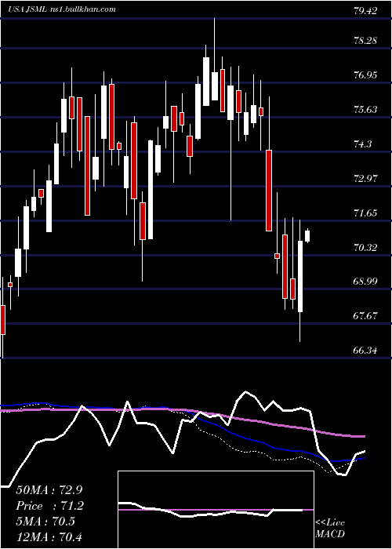Click the 74.3 price axis label
This screenshot has height=549, width=392.
pyautogui.click(x=362, y=144)
